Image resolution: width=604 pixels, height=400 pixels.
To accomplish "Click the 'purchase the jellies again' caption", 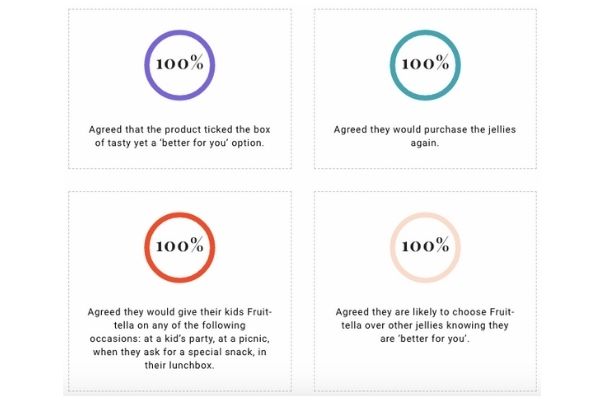I will 425,136.
